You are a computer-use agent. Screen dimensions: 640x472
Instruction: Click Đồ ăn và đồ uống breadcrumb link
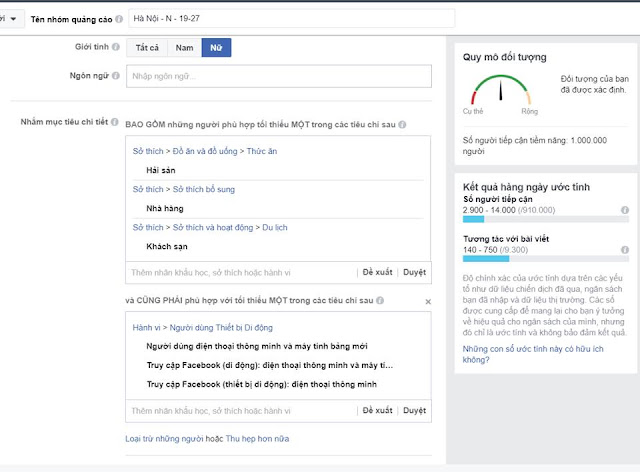tap(205, 151)
